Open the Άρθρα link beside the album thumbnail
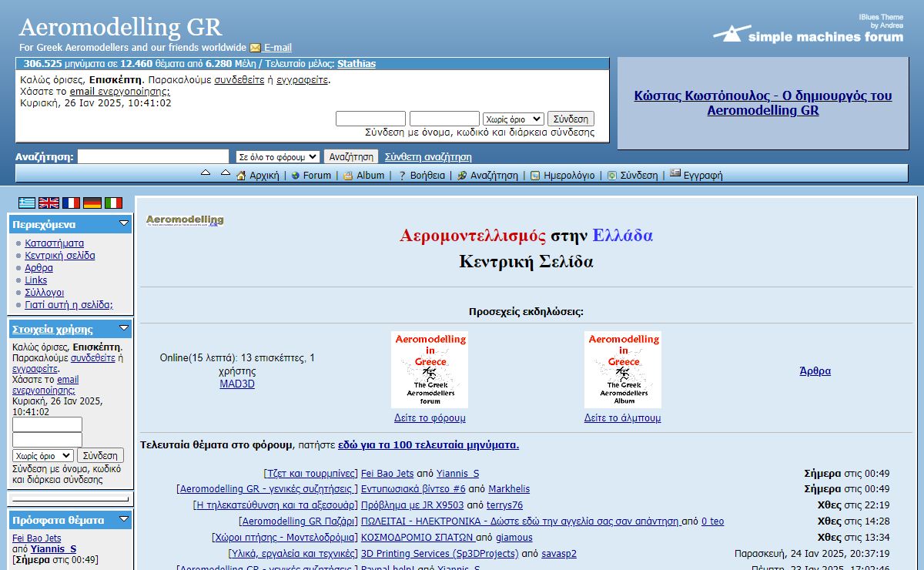924x570 pixels. click(815, 370)
